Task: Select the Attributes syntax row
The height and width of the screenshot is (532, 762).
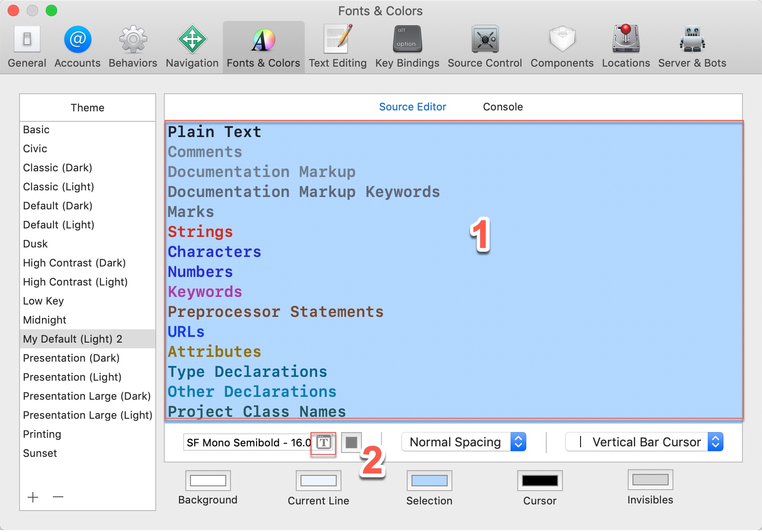Action: point(454,352)
